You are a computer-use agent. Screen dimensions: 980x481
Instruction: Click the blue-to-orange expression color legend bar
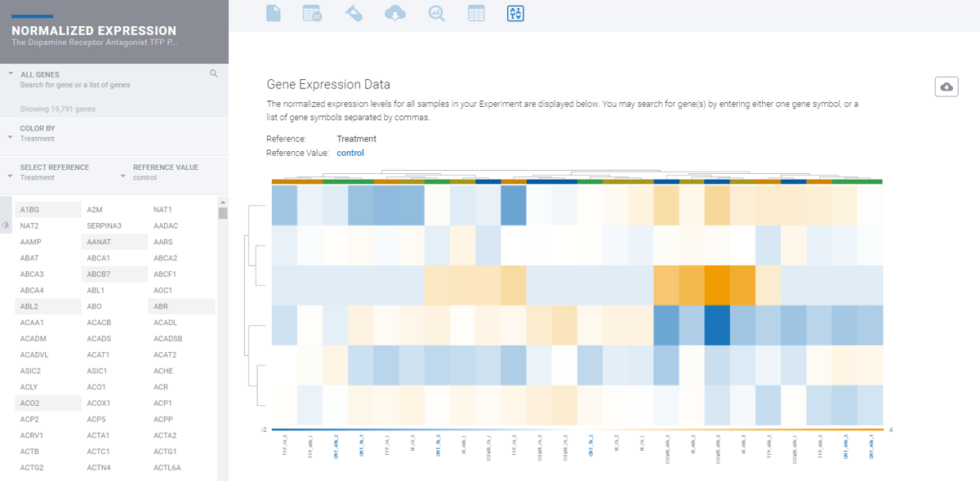click(577, 430)
